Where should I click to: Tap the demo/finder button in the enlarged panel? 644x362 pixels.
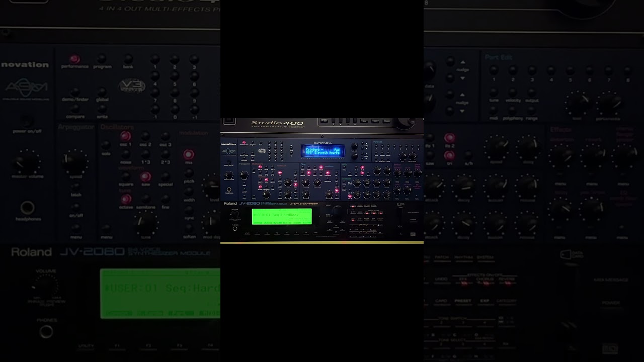74,92
